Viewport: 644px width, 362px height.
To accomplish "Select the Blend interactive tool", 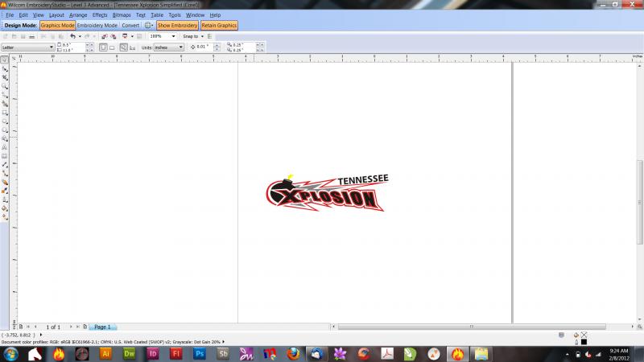I will point(5,183).
